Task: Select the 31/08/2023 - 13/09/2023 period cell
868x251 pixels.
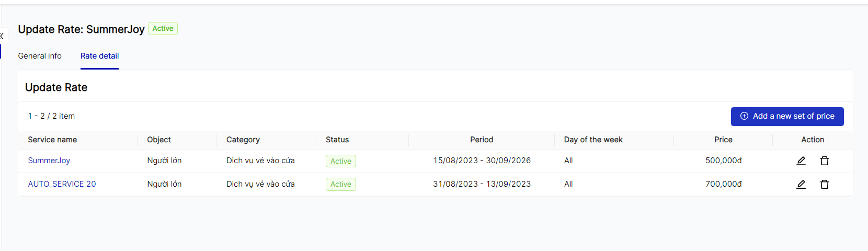Action: pyautogui.click(x=482, y=184)
